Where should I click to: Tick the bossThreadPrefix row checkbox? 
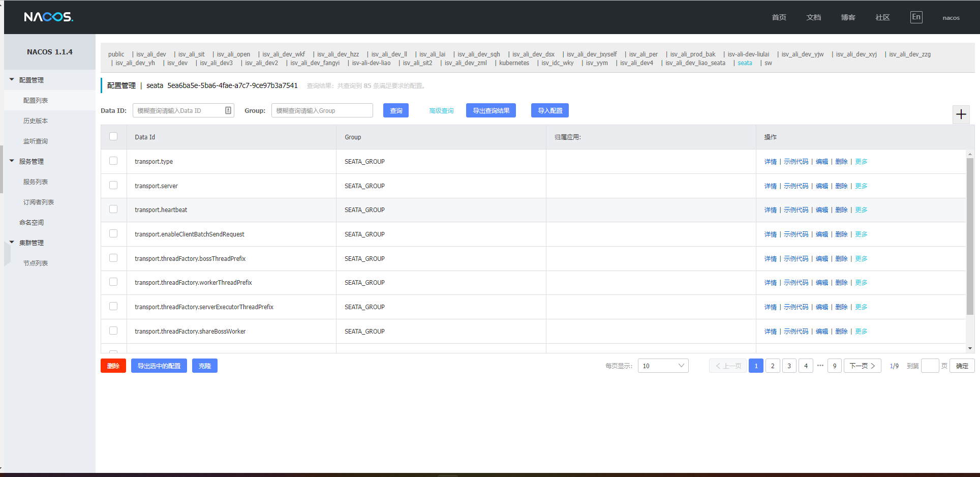113,258
